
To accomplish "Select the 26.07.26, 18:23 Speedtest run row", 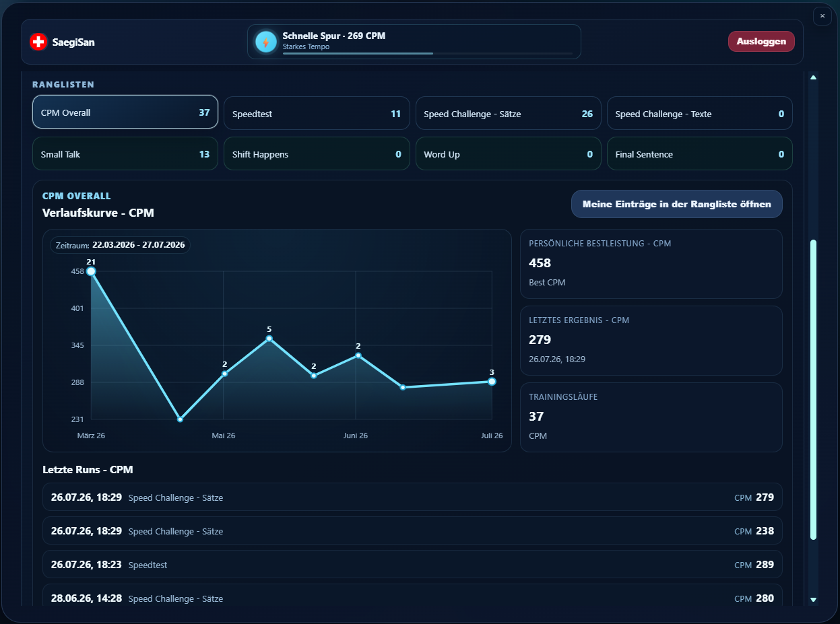I will [412, 565].
